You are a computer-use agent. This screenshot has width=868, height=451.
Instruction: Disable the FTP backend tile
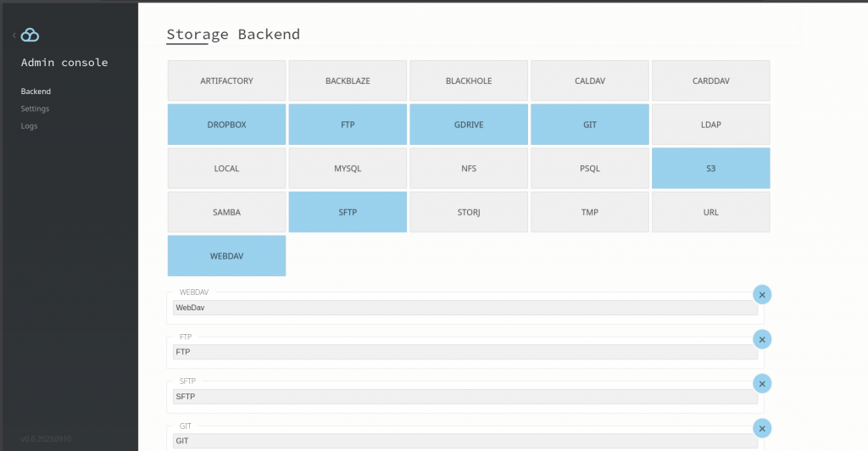[348, 125]
